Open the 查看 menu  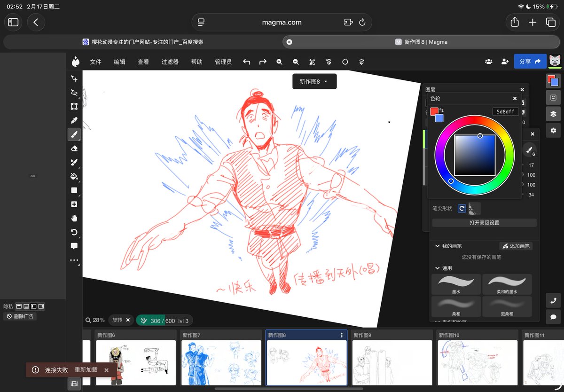click(x=143, y=62)
